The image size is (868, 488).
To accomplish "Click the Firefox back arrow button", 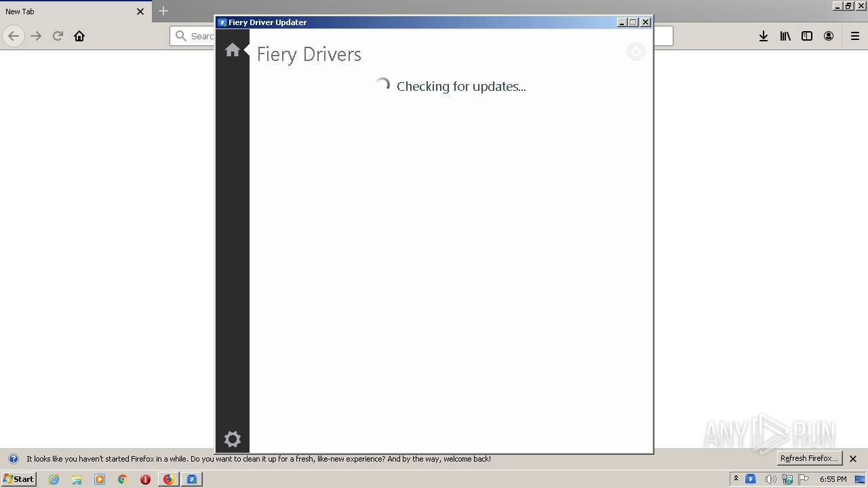I will pyautogui.click(x=14, y=36).
